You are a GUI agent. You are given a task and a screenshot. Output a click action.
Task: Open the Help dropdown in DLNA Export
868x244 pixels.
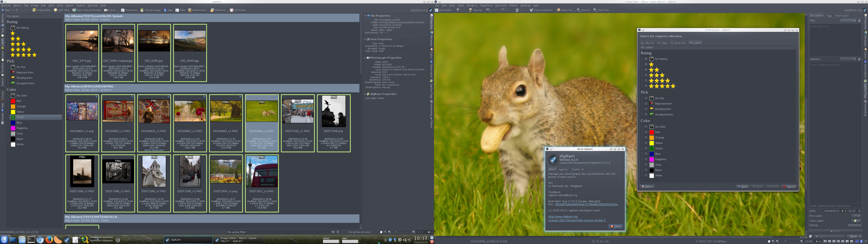(x=647, y=186)
